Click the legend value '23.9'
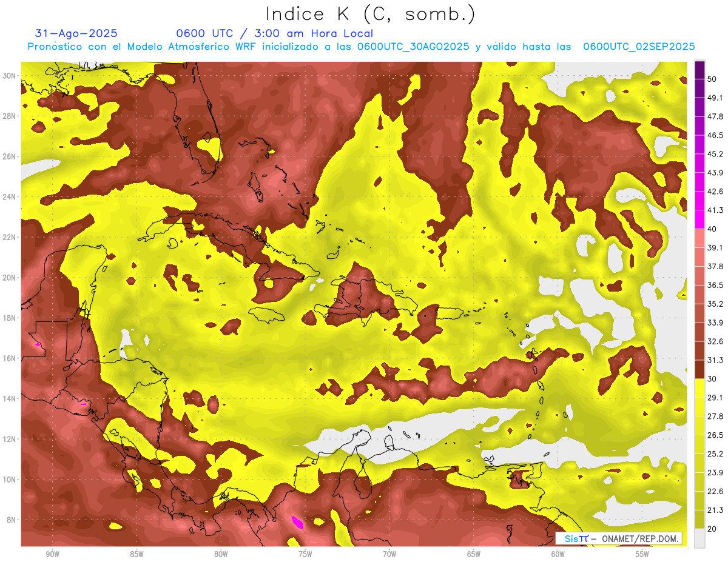728x562 pixels. point(715,473)
